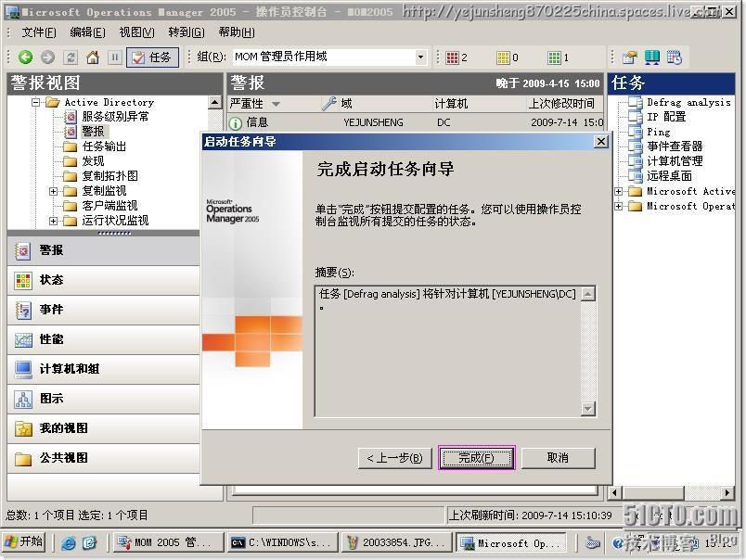Open the 我的视图 navigation pane button

[104, 428]
